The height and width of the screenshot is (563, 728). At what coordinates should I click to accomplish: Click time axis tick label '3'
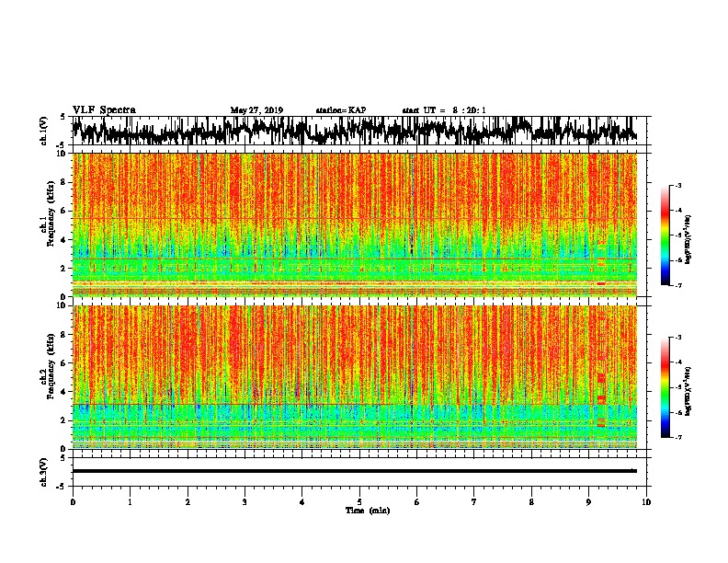(x=245, y=502)
